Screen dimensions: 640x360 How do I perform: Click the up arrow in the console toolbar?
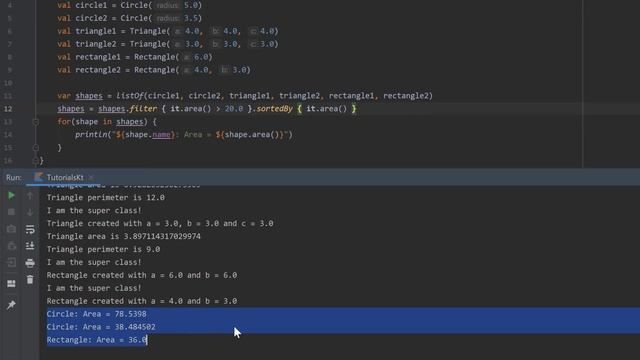tap(30, 196)
